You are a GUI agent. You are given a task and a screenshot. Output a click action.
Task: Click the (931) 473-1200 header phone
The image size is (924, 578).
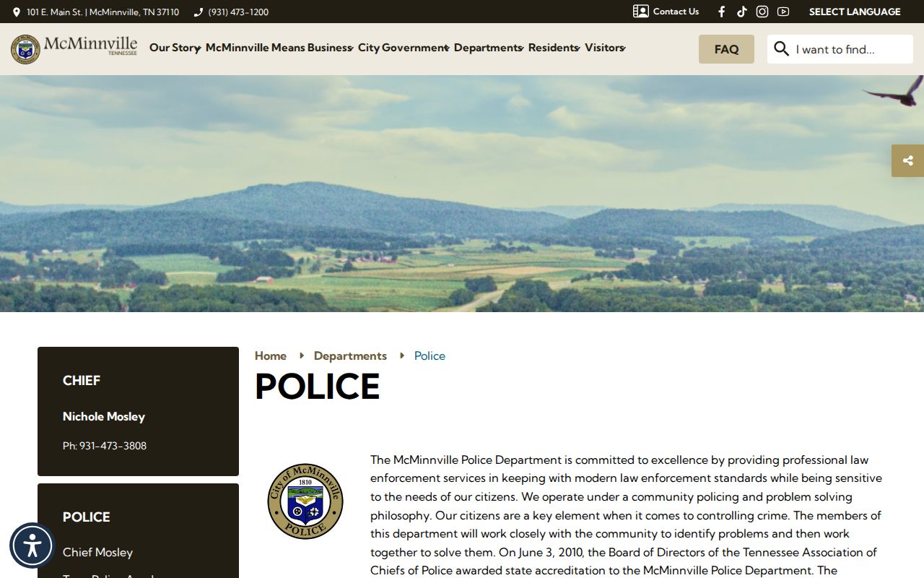238,12
